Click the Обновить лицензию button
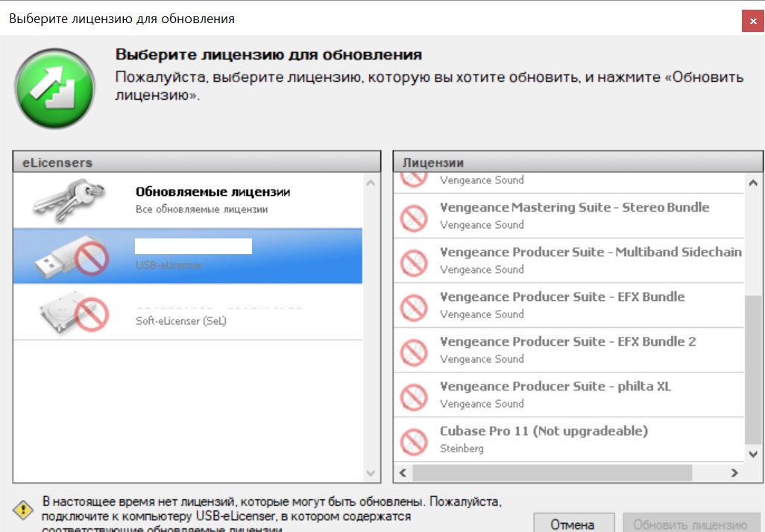Screen dimensions: 765x532 click(x=690, y=524)
